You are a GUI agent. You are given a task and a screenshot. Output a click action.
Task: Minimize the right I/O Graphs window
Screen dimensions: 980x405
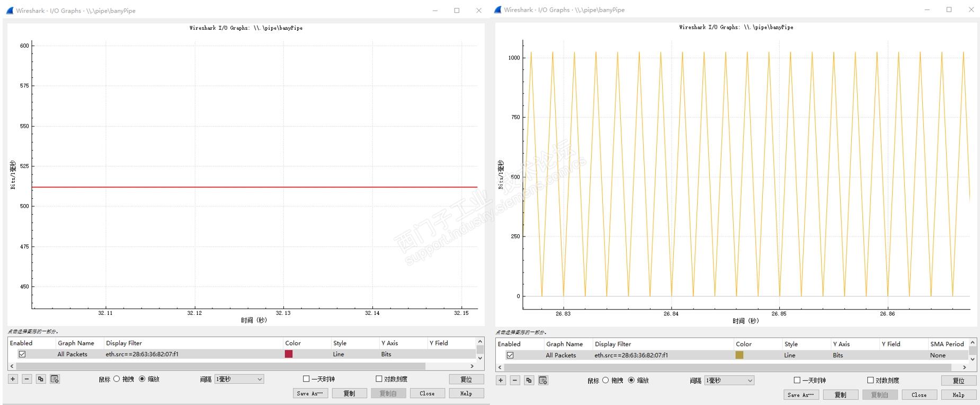coord(927,10)
